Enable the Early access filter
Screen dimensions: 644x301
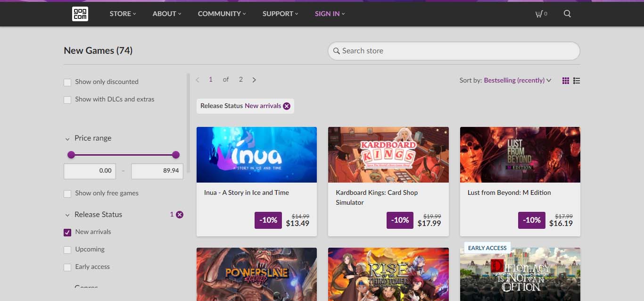click(x=67, y=267)
